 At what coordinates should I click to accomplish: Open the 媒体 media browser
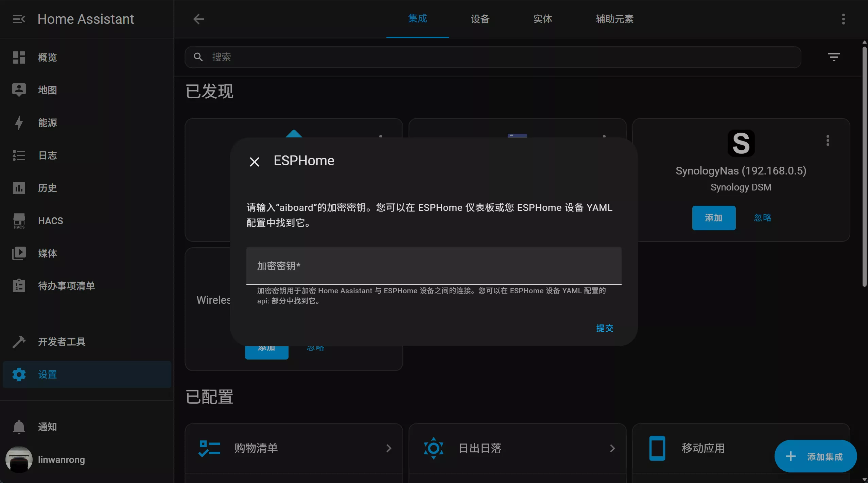point(87,253)
